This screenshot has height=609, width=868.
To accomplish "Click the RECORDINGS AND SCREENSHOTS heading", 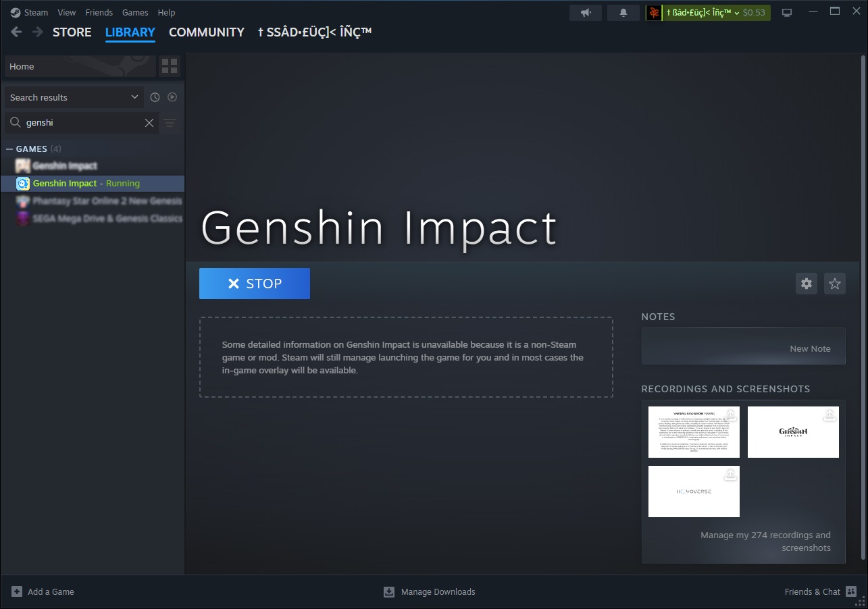I will pyautogui.click(x=725, y=389).
